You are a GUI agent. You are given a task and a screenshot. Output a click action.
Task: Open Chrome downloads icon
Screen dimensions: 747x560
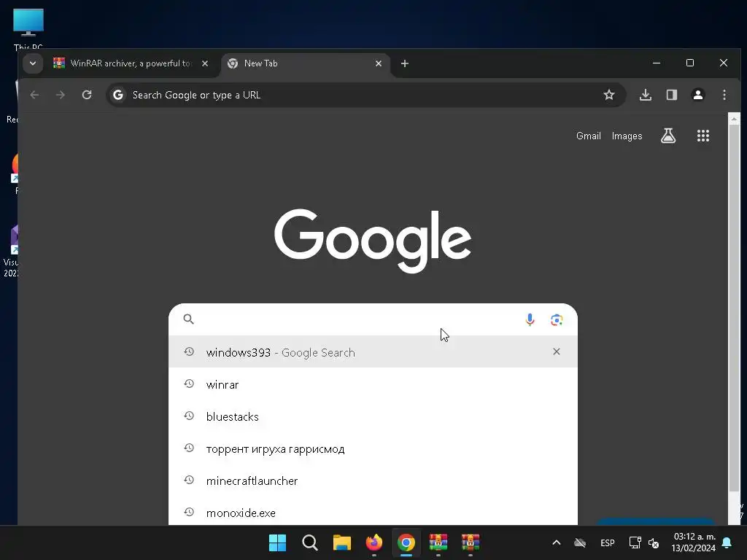tap(646, 95)
